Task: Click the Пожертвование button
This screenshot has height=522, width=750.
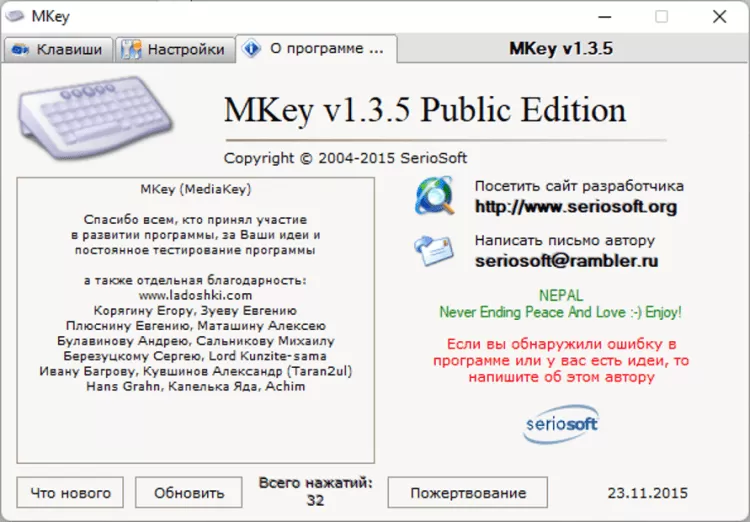Action: pos(468,492)
